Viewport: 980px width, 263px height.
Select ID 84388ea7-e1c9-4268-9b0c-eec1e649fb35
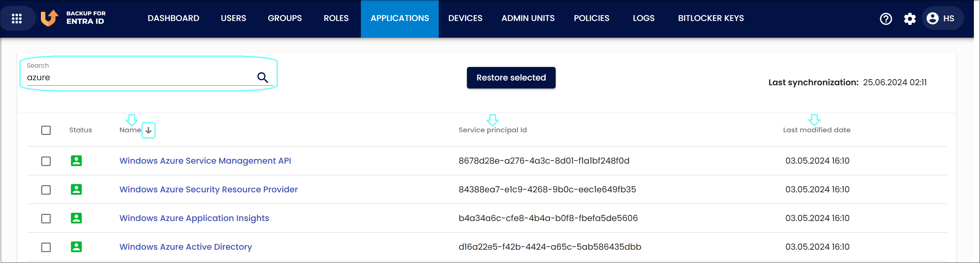click(x=547, y=189)
